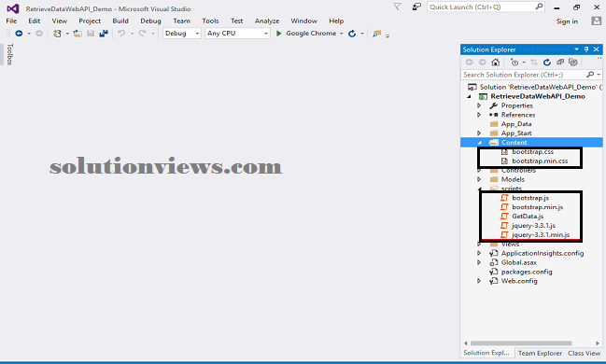
Task: Click the Sign in link
Action: [x=567, y=21]
